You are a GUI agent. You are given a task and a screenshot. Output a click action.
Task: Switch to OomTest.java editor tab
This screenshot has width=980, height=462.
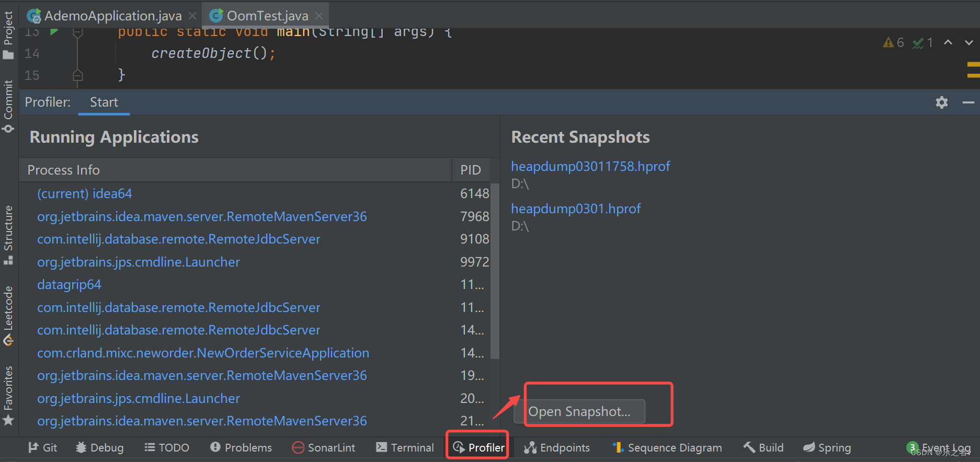click(266, 16)
